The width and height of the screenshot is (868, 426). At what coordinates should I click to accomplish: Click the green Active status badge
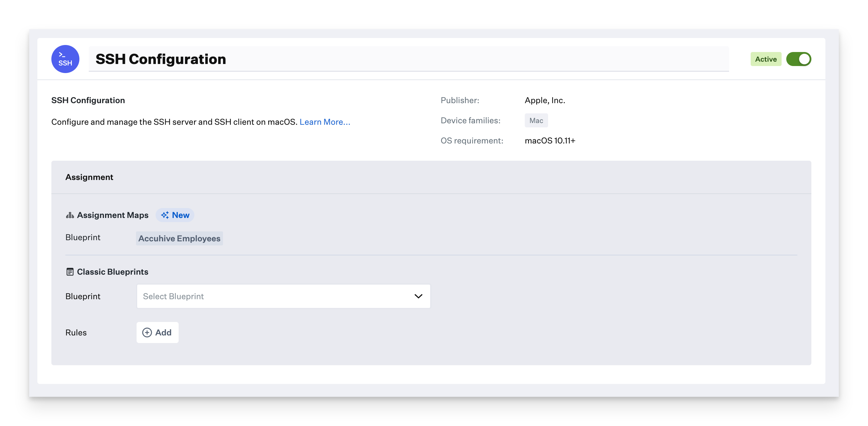tap(766, 59)
